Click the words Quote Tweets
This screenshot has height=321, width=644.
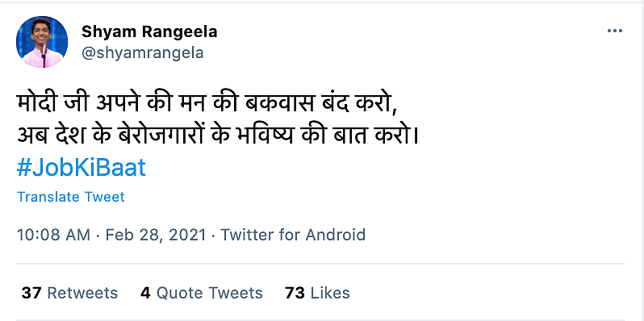[210, 293]
